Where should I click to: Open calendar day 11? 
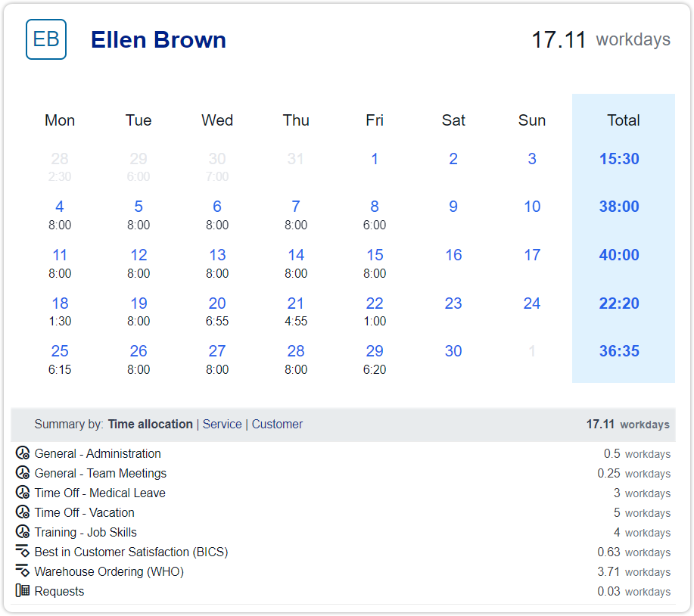(x=60, y=255)
